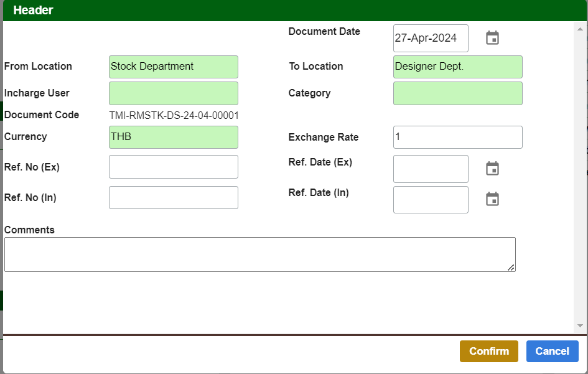Click the scrollbar down arrow

point(580,325)
